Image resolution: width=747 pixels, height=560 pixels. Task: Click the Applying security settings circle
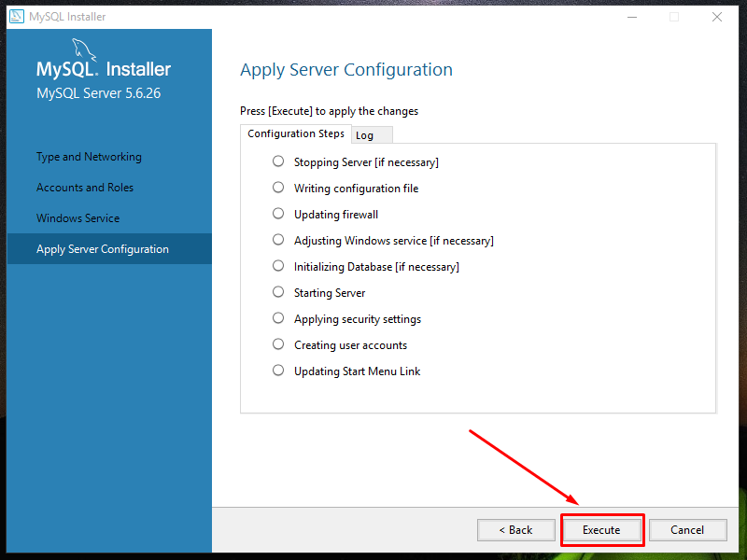click(x=277, y=318)
